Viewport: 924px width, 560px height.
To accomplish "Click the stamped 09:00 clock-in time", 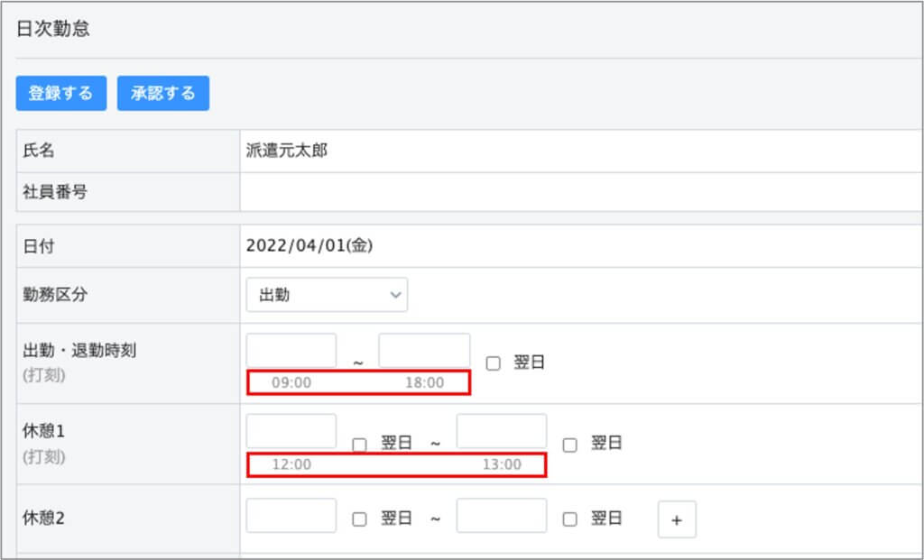I will (x=291, y=382).
